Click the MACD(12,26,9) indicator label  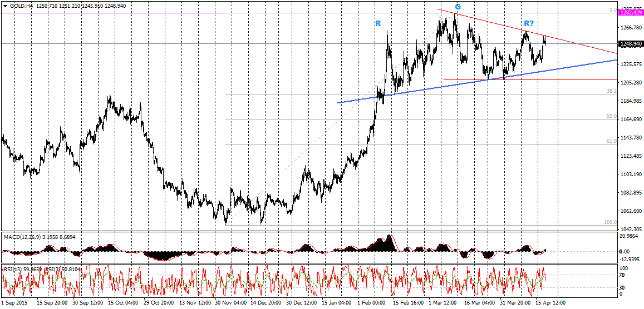point(22,237)
